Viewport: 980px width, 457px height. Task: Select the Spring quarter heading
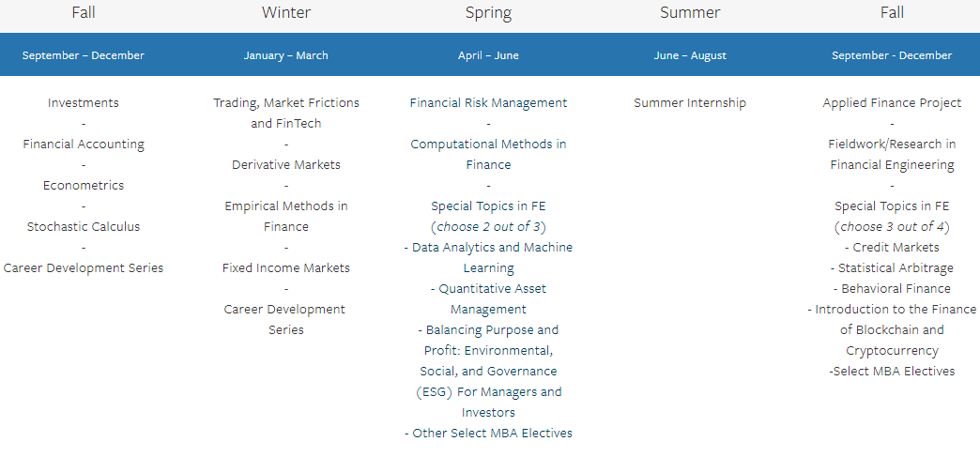tap(489, 12)
